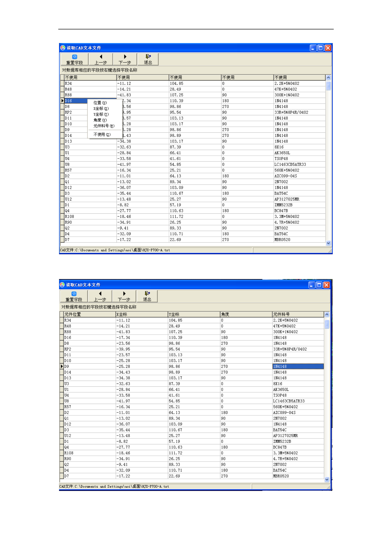392x548 pixels.
Task: Click cell ZMM5232B in the upper window
Action: [x=300, y=205]
